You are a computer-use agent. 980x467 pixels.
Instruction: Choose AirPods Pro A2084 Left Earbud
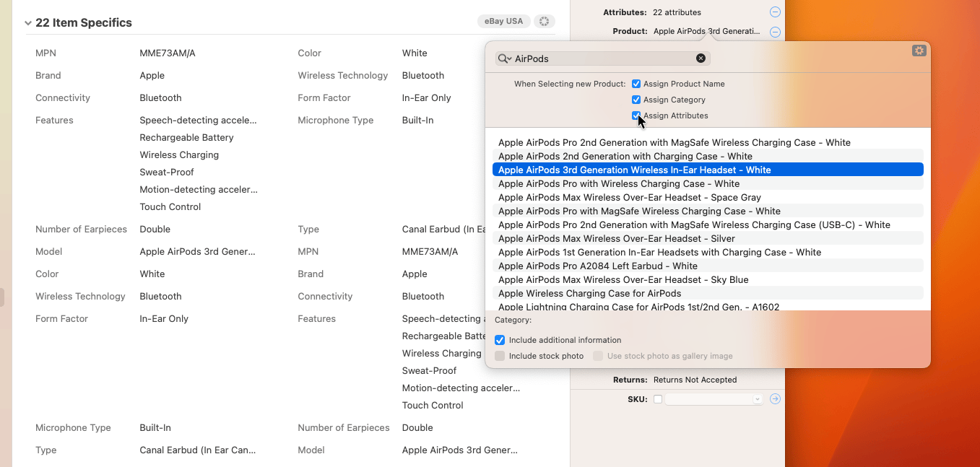point(708,266)
